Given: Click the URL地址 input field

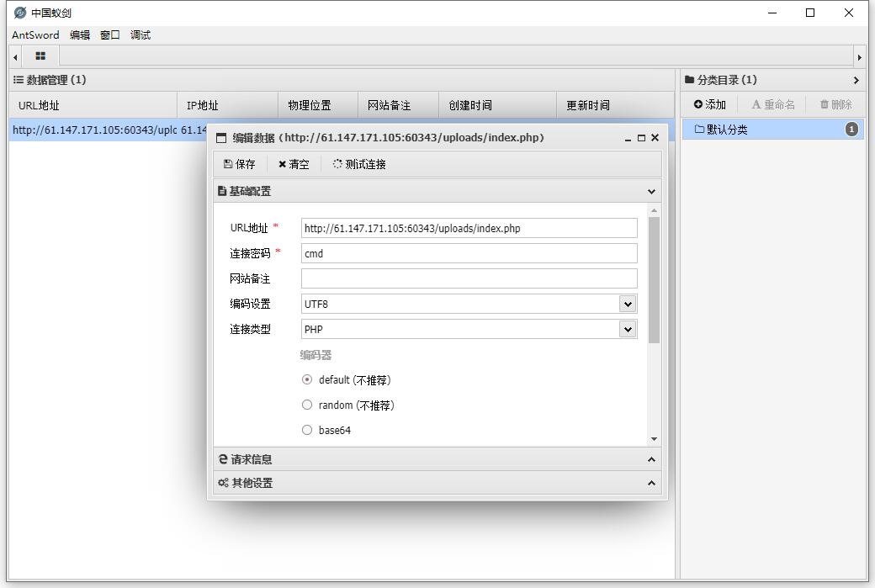Looking at the screenshot, I should 469,228.
